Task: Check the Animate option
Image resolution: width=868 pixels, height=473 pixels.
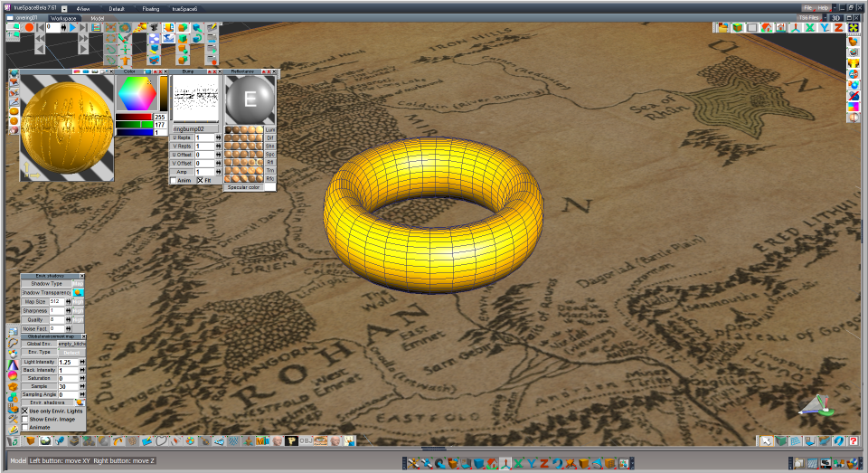Action: tap(25, 427)
